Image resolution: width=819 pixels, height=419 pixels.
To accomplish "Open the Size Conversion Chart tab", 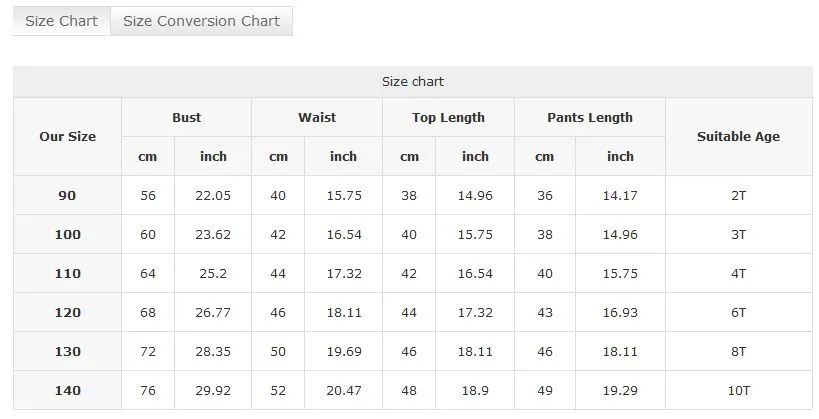I will click(x=202, y=21).
